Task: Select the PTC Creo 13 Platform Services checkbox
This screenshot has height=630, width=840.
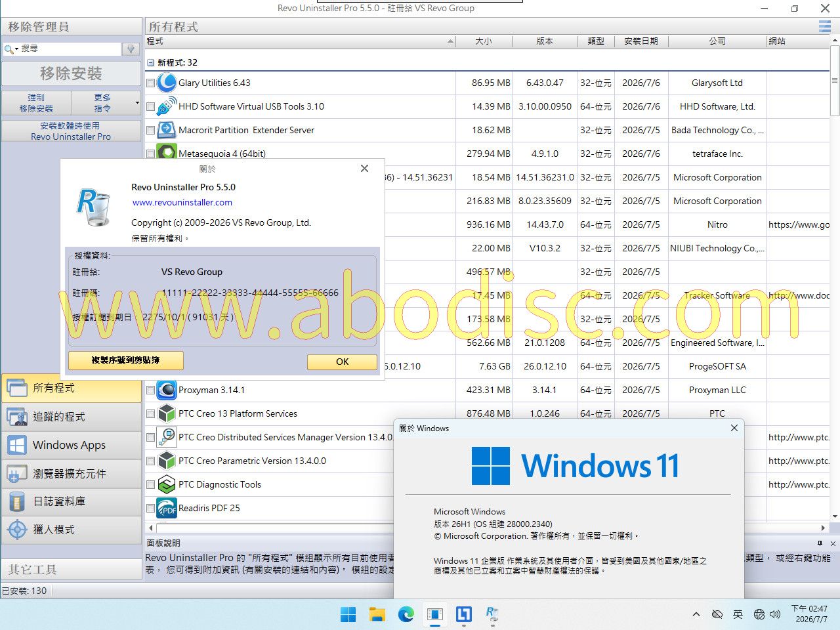Action: coord(150,414)
